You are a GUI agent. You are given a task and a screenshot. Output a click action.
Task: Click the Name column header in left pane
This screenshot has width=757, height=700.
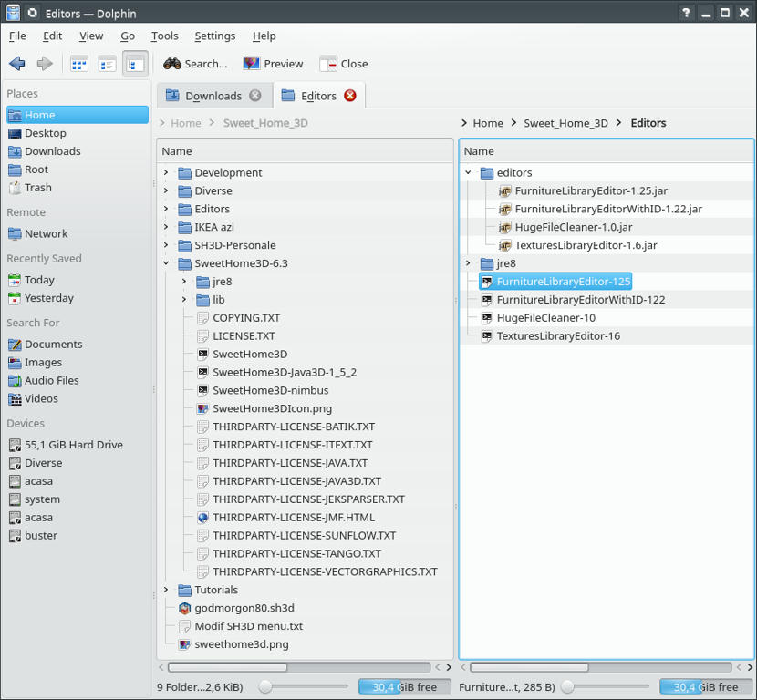(x=305, y=151)
